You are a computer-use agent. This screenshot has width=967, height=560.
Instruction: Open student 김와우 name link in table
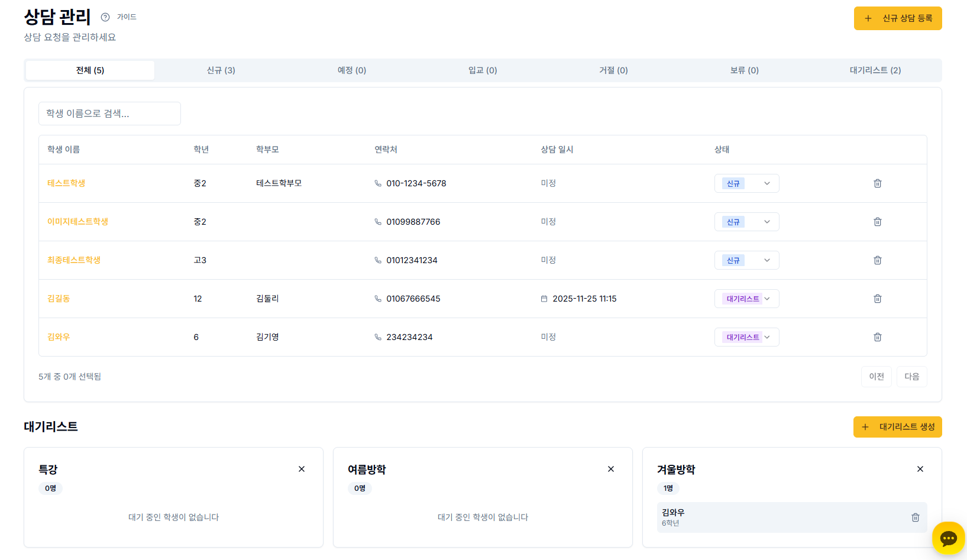(x=59, y=337)
